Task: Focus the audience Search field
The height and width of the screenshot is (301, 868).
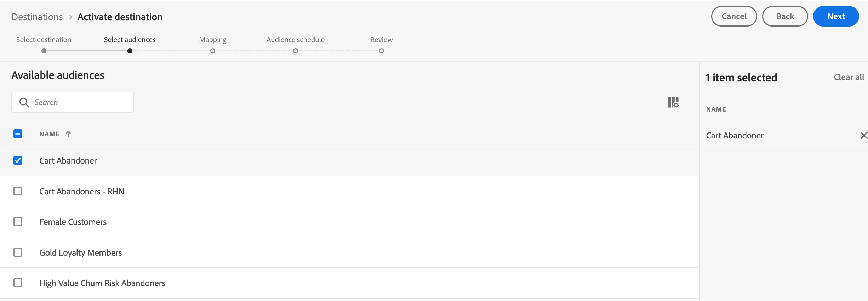Action: click(x=73, y=102)
